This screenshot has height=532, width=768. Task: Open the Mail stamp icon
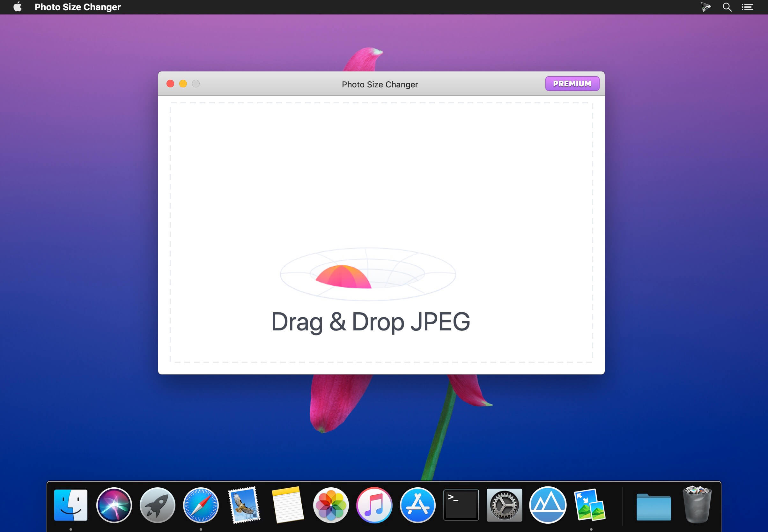(244, 505)
